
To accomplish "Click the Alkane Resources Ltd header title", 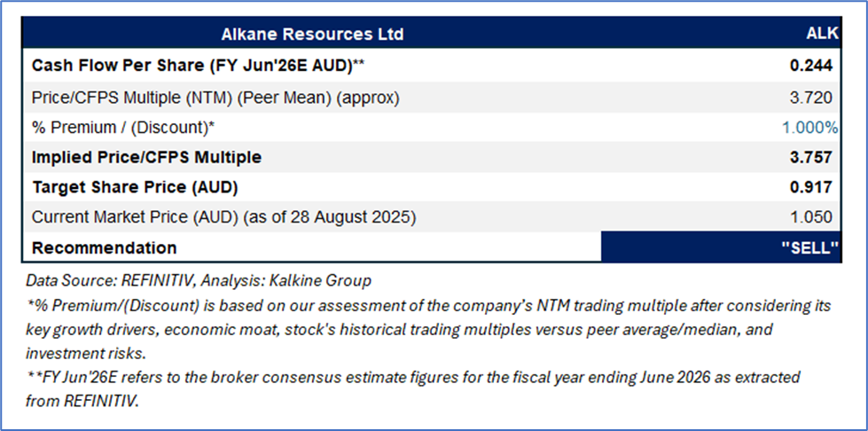I will pyautogui.click(x=312, y=35).
